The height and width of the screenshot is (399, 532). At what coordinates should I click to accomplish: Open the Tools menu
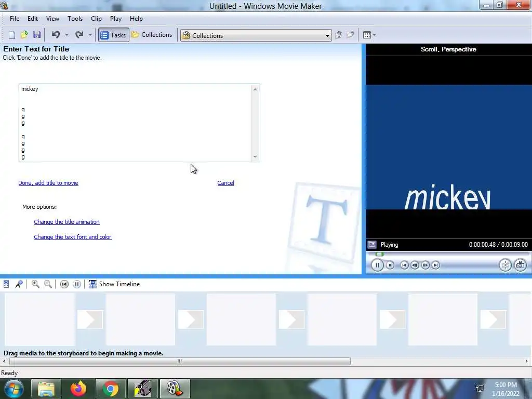coord(75,19)
